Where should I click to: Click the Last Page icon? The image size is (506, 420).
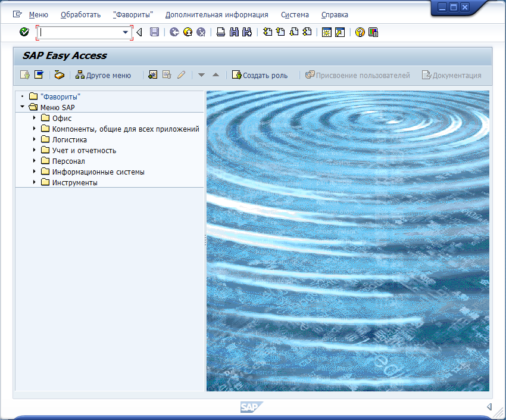pos(307,32)
